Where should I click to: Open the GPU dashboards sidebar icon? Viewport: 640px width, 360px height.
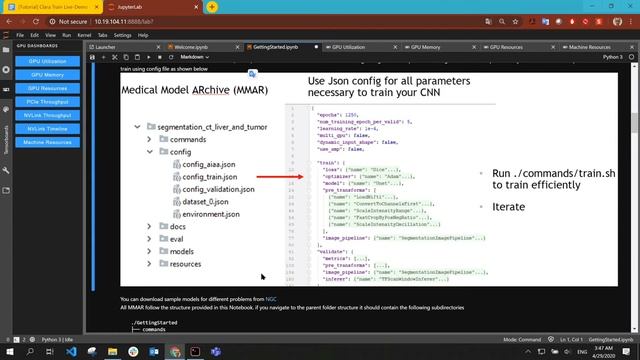coord(6,89)
